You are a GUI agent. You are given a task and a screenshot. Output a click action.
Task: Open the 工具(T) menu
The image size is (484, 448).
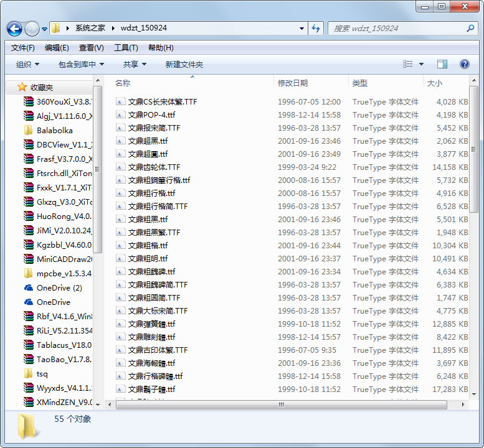point(126,48)
